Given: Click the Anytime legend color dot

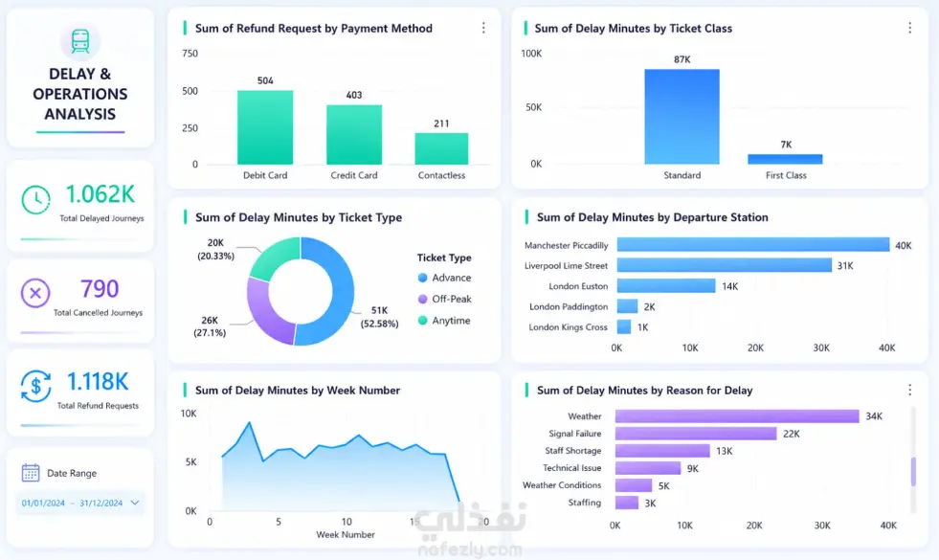Looking at the screenshot, I should click(422, 321).
